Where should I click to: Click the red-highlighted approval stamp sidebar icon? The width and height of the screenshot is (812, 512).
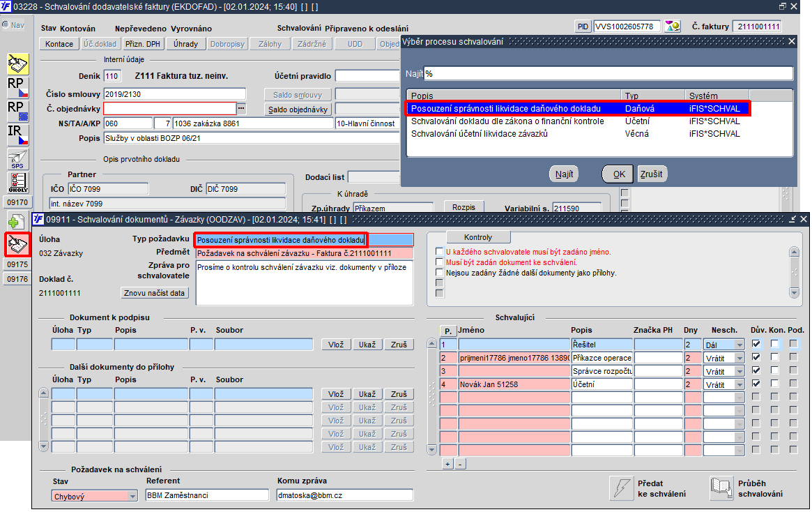pos(17,244)
